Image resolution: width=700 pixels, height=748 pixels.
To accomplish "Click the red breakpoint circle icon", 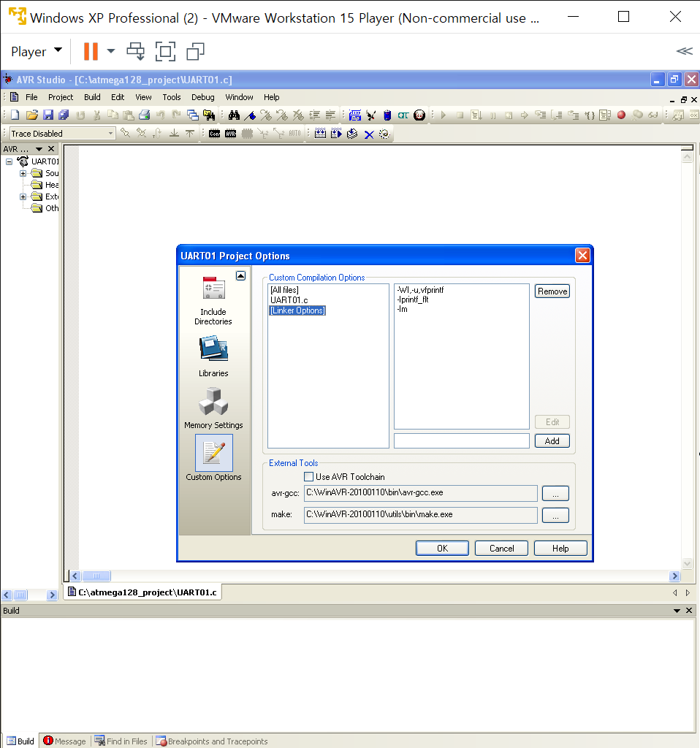I will pyautogui.click(x=621, y=115).
